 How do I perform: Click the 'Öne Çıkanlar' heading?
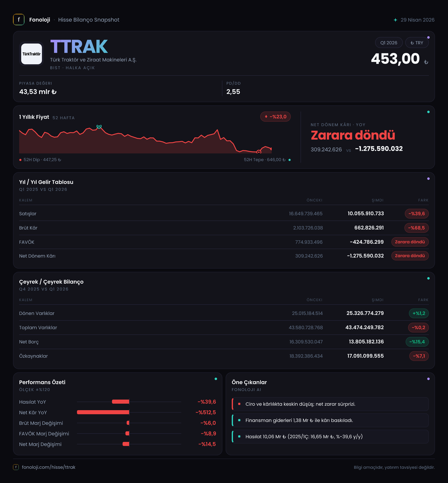click(x=249, y=382)
